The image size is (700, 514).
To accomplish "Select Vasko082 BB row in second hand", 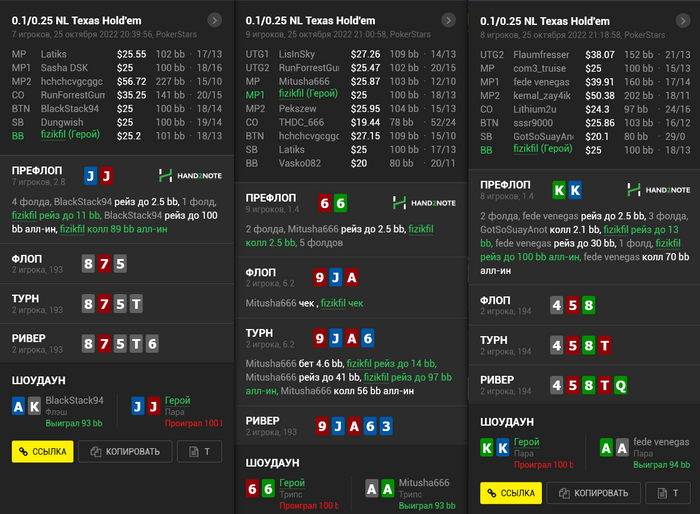I will point(350,163).
